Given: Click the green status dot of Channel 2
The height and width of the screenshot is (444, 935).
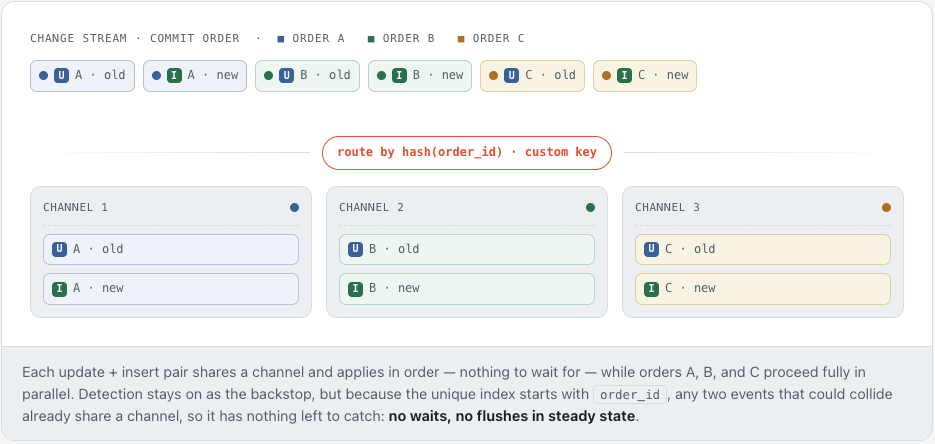Looking at the screenshot, I should 590,207.
